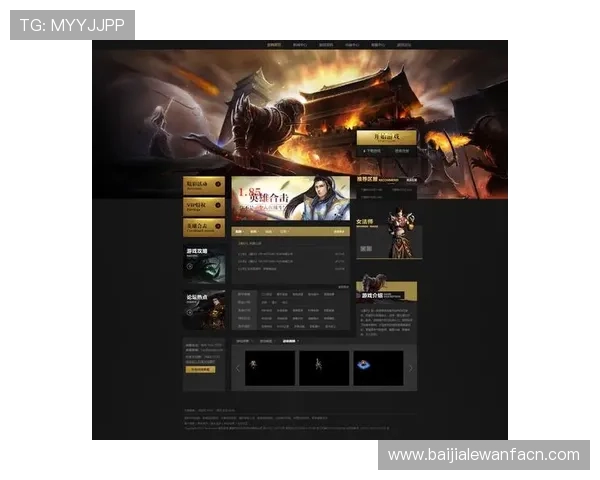Open the middle carousel screenshot thumbnail
Image resolution: width=600 pixels, height=480 pixels.
324,368
